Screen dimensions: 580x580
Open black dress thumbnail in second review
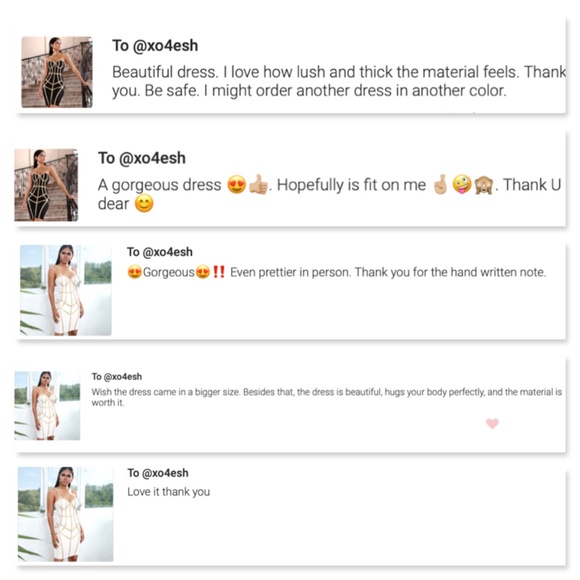coord(46,185)
